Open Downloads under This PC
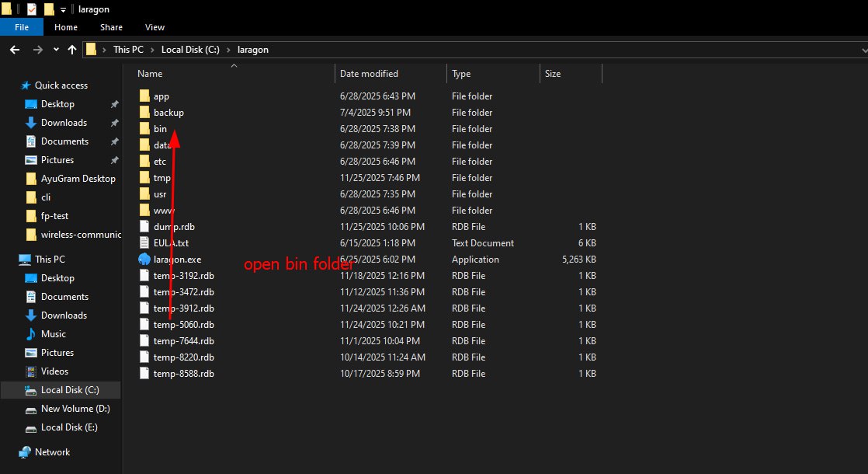Image resolution: width=868 pixels, height=474 pixels. click(64, 315)
